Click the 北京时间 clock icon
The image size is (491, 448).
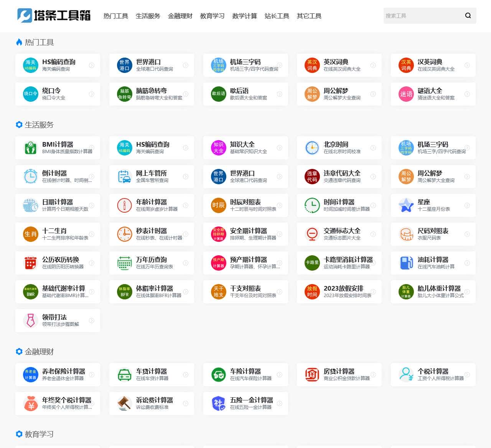coord(312,148)
